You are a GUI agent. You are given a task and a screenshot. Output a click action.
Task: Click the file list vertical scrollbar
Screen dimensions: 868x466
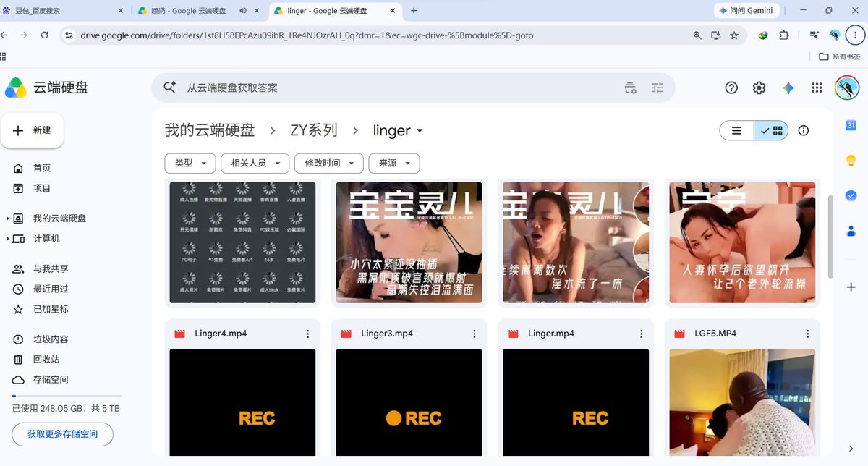(830, 236)
